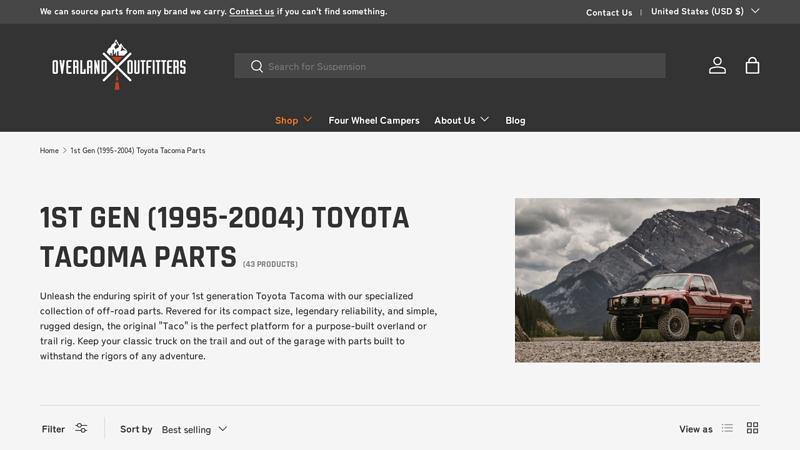This screenshot has width=800, height=450.
Task: Follow the 'Contact us' announcement link
Action: pyautogui.click(x=252, y=11)
